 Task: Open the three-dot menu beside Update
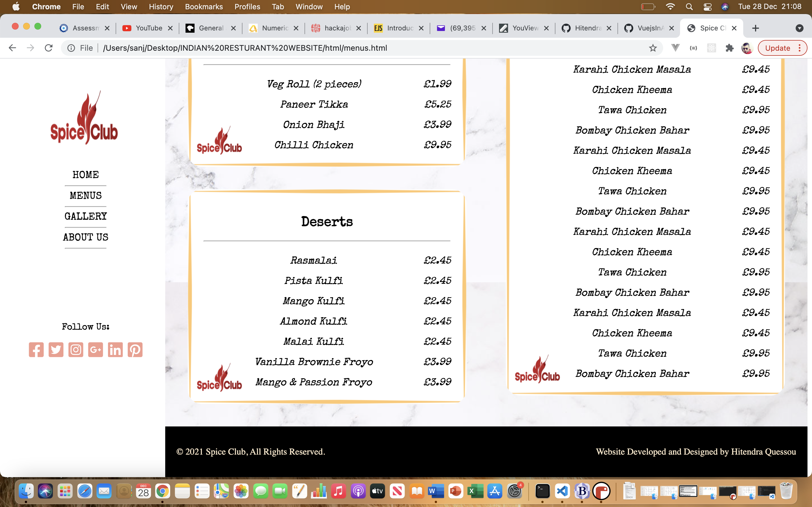coord(800,48)
